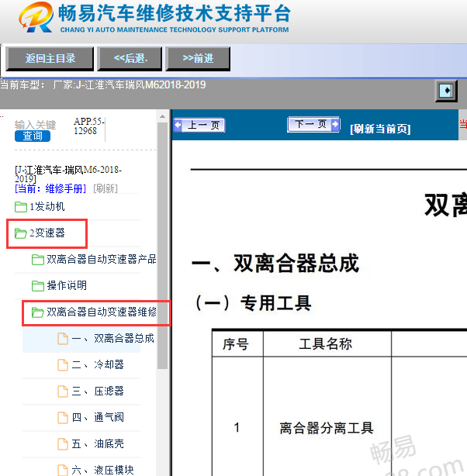Collapse 双离合器自动变速器维修 folder
This screenshot has height=476, width=467.
(x=102, y=312)
